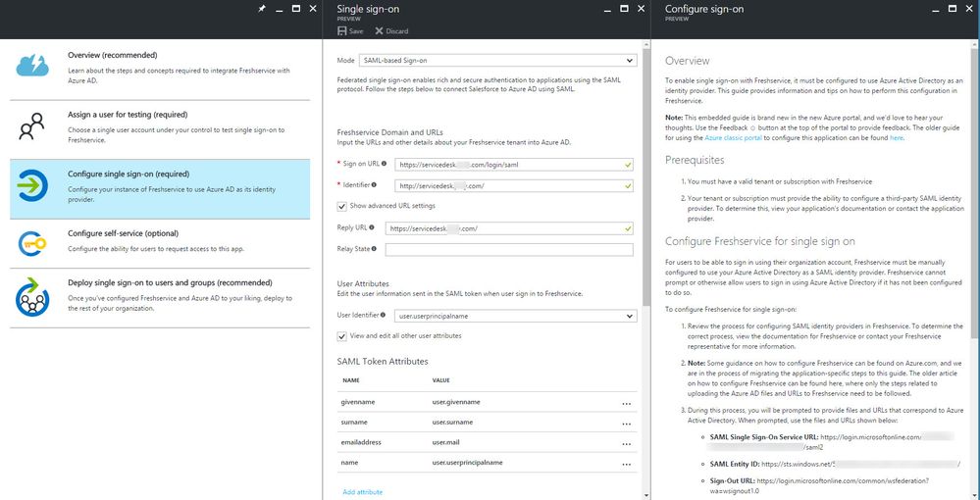Select Overview (recommended) item
980x500 pixels.
(160, 70)
